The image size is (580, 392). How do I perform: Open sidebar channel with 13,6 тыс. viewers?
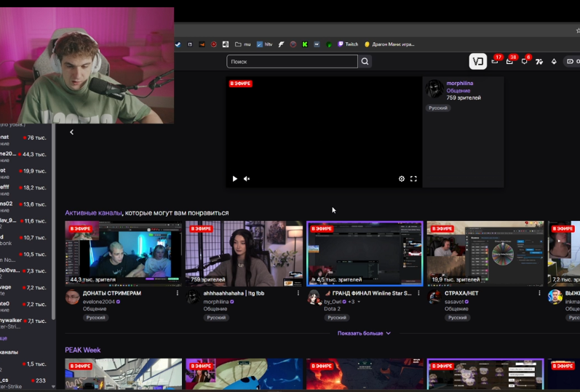[x=24, y=207]
